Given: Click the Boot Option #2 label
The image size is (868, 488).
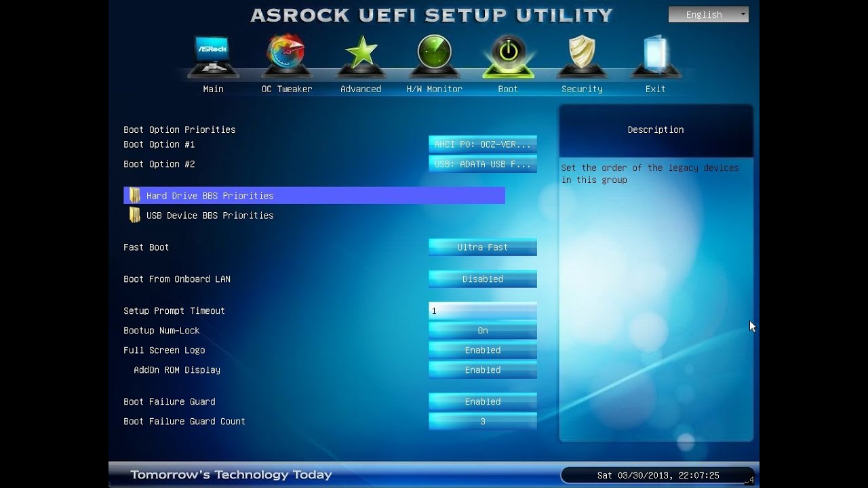Looking at the screenshot, I should point(159,164).
